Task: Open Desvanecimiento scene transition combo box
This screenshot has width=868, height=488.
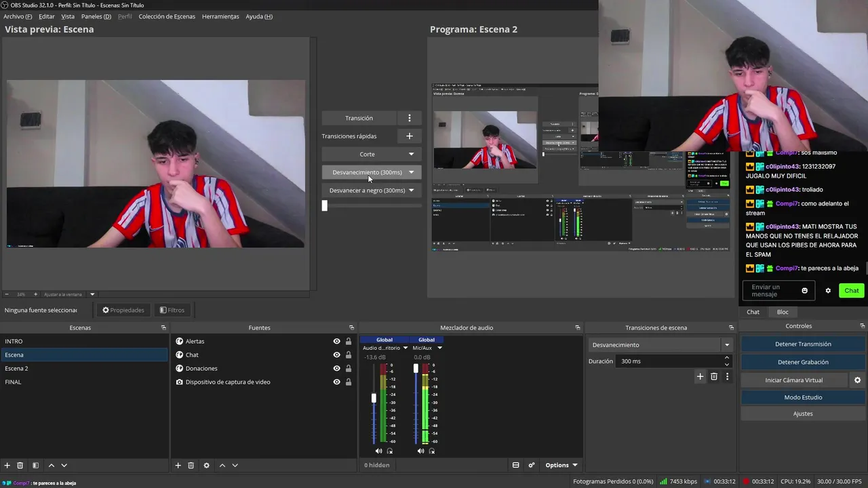Action: (660, 345)
